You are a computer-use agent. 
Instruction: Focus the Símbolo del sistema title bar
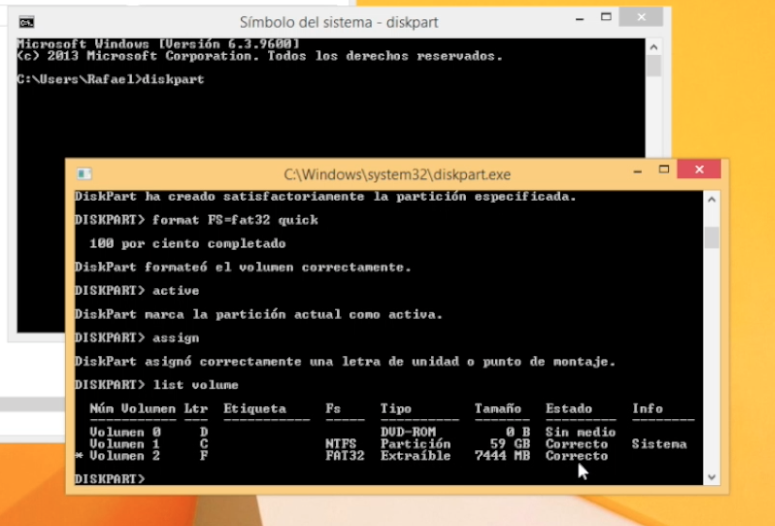tap(338, 21)
